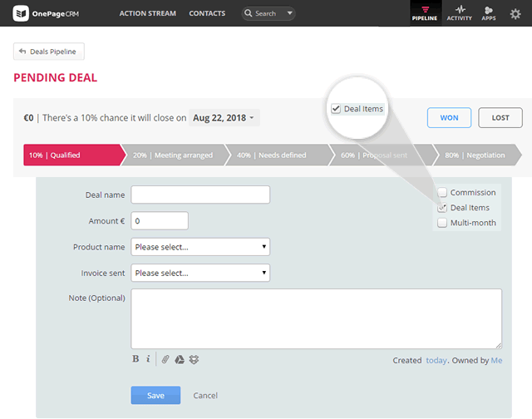The height and width of the screenshot is (419, 532).
Task: Attach a file with paperclip icon
Action: click(165, 359)
